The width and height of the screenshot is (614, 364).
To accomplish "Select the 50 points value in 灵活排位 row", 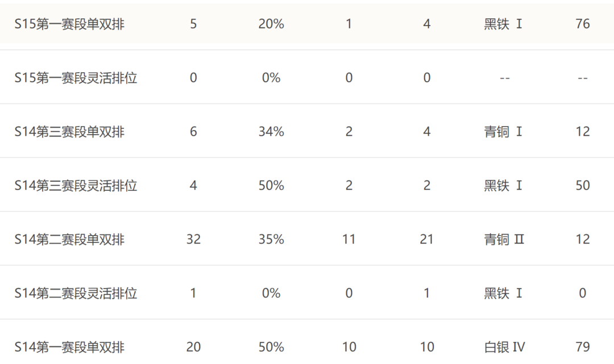I will tap(583, 185).
